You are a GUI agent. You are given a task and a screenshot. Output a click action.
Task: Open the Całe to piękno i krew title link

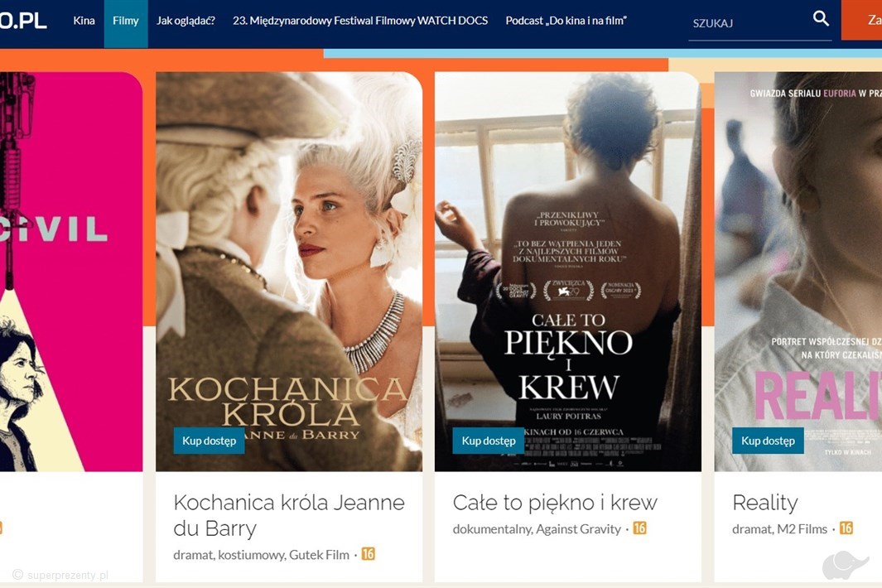point(555,502)
